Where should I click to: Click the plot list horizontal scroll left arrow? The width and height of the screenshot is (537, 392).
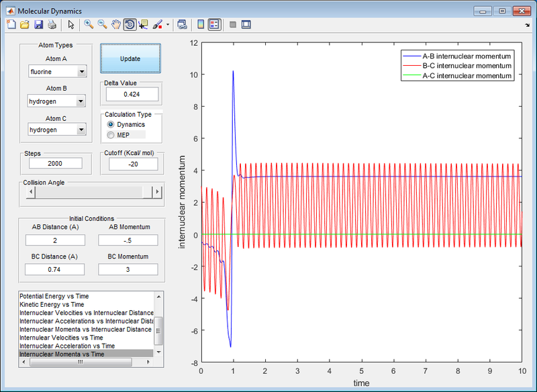(x=23, y=362)
